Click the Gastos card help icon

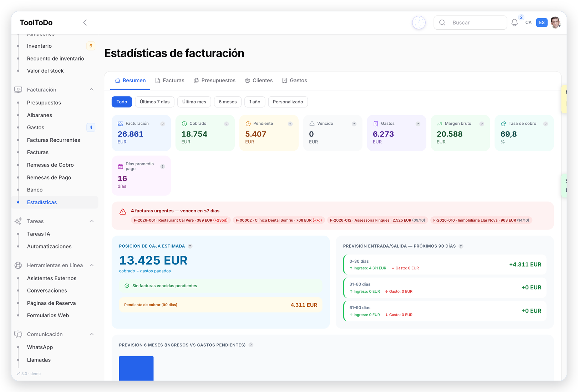click(418, 124)
